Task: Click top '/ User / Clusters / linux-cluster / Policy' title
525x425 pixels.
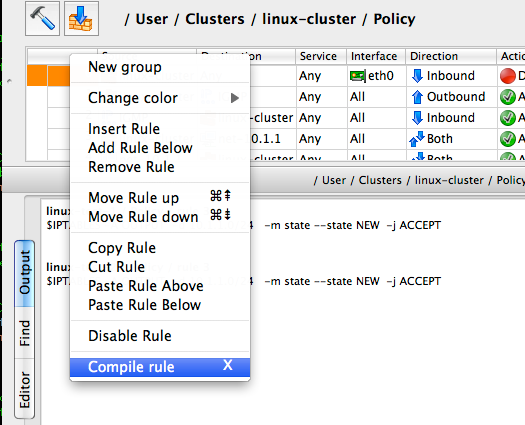Action: [x=270, y=19]
